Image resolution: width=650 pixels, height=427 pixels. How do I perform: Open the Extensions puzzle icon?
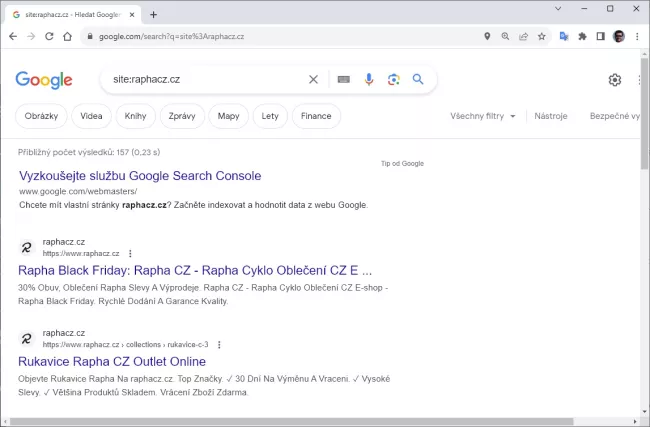[582, 36]
